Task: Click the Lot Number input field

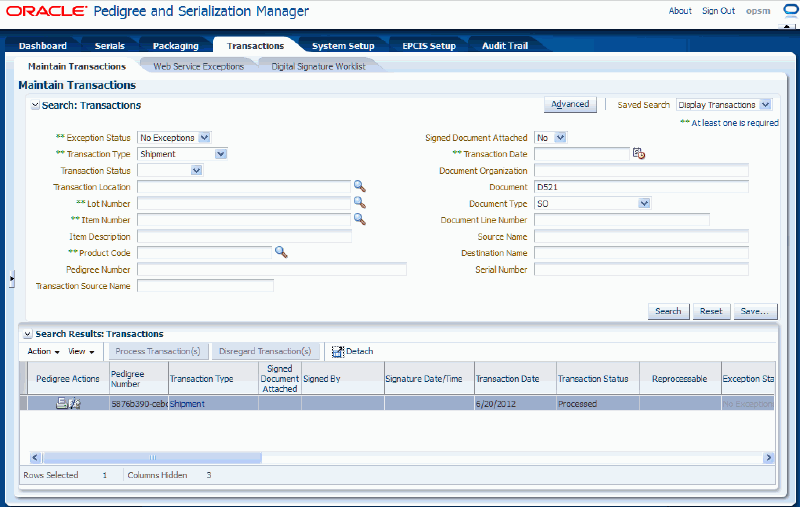Action: tap(244, 204)
